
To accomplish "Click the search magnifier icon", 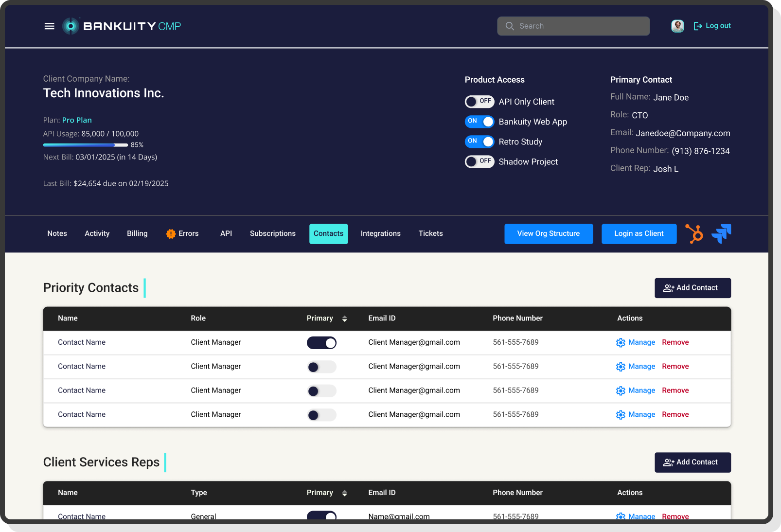I will pos(510,26).
